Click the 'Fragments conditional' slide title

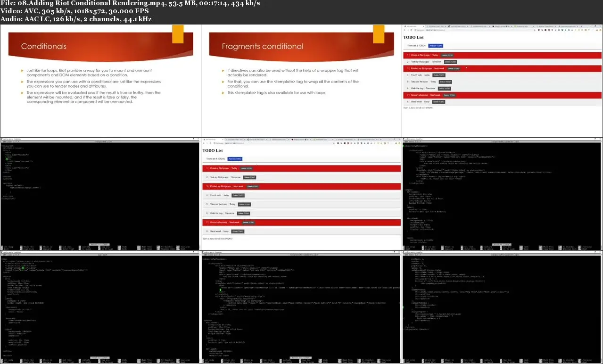pyautogui.click(x=263, y=46)
